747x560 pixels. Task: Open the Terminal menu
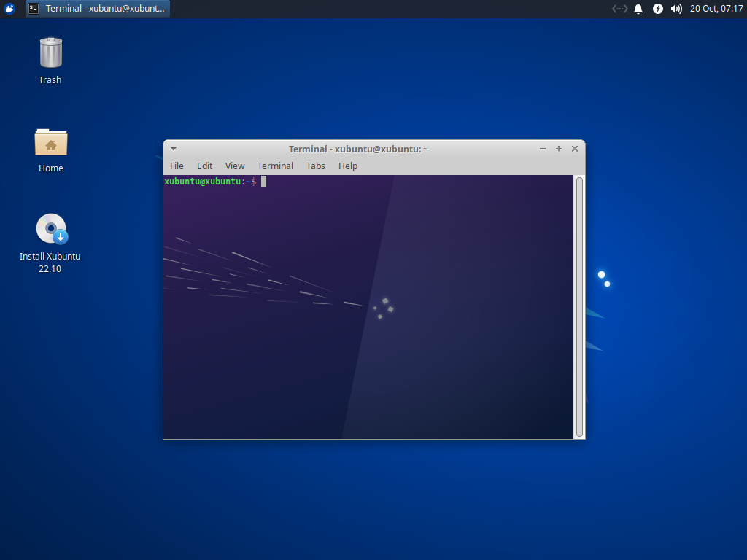pyautogui.click(x=275, y=166)
